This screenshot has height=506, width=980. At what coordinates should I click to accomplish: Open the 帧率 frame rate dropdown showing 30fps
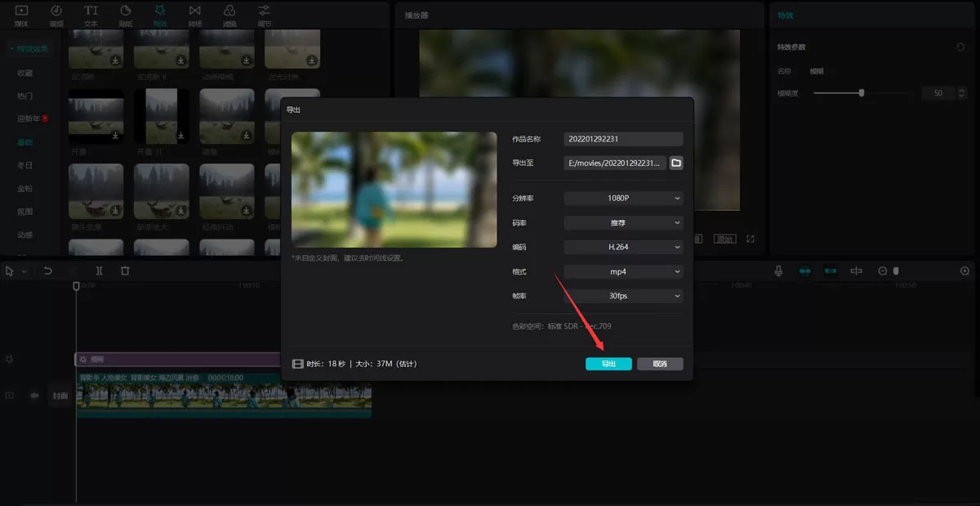[623, 296]
